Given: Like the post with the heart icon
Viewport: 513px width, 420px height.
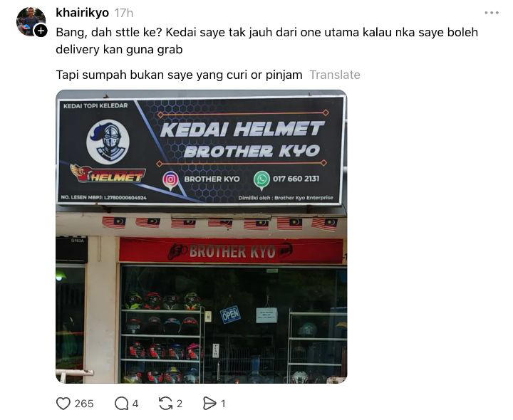Looking at the screenshot, I should point(63,404).
